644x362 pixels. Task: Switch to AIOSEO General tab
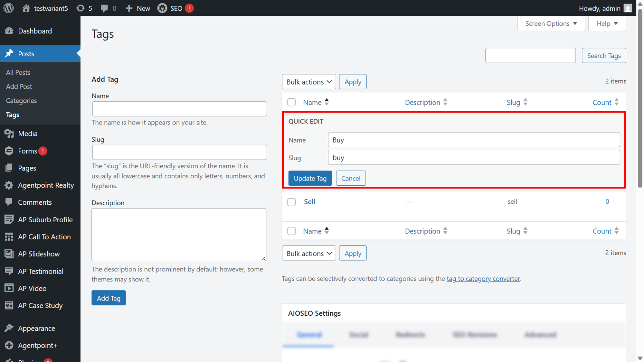click(309, 335)
